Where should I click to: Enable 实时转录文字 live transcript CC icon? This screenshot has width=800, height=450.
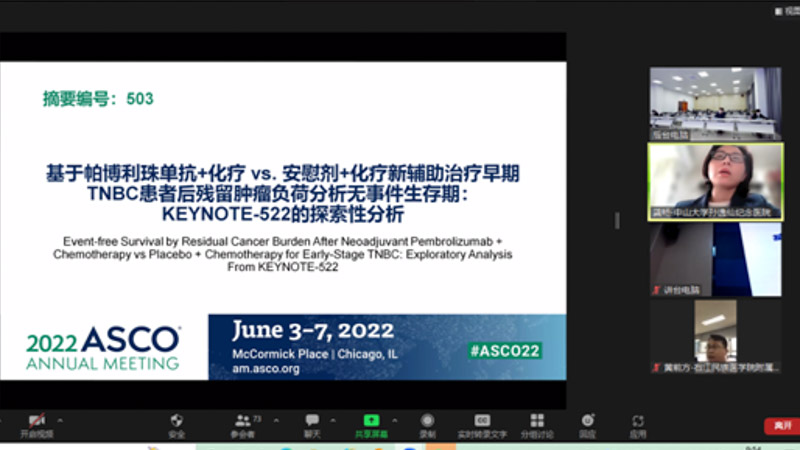(x=482, y=420)
